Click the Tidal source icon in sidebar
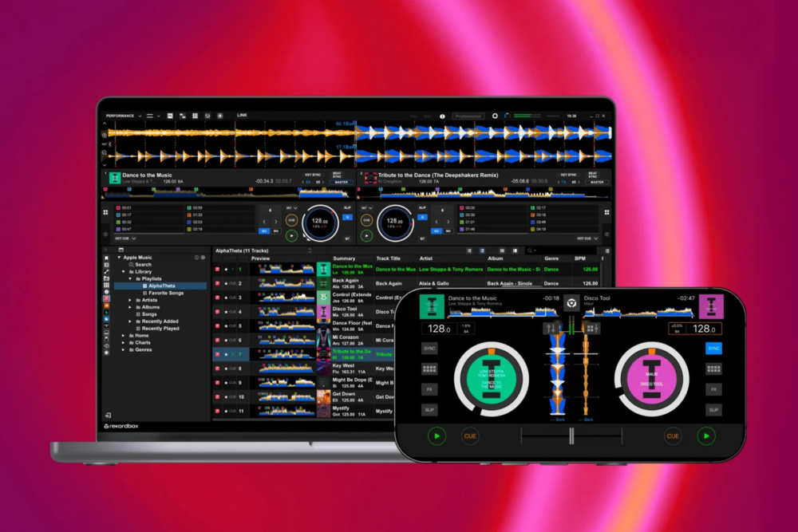Viewport: 798px width, 532px height. (106, 325)
